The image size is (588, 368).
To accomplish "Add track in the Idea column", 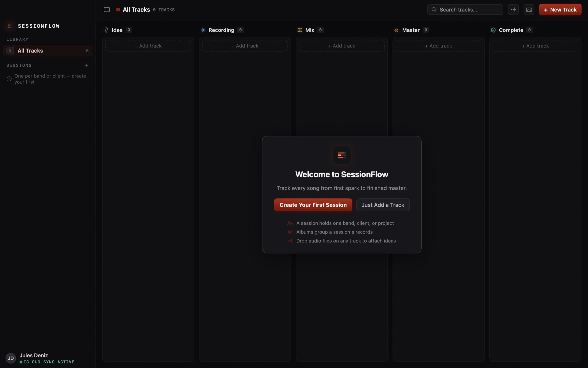I will [148, 46].
